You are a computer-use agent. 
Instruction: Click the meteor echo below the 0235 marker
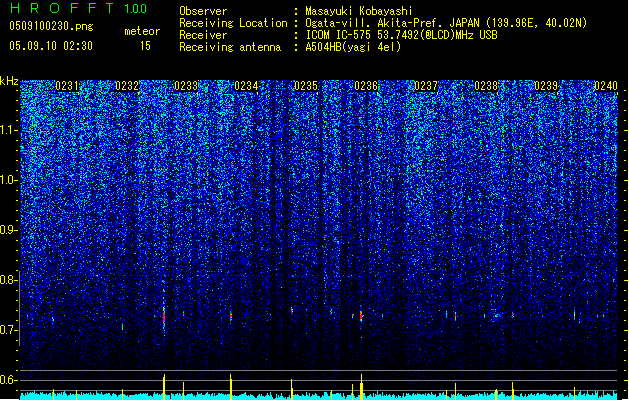[292, 310]
